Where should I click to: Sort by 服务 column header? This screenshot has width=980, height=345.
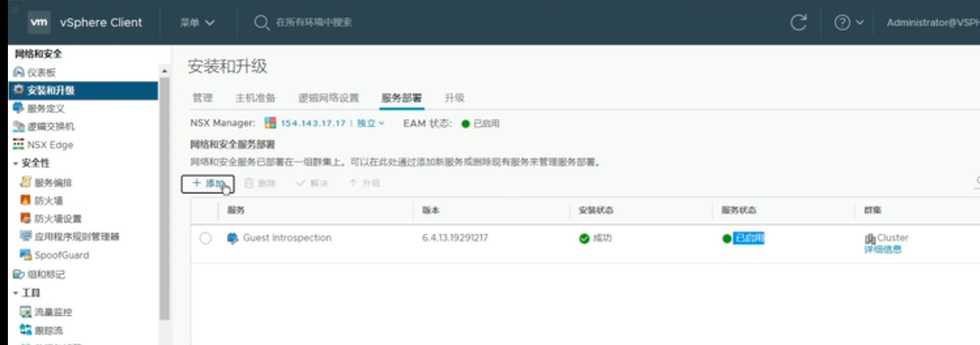point(236,211)
